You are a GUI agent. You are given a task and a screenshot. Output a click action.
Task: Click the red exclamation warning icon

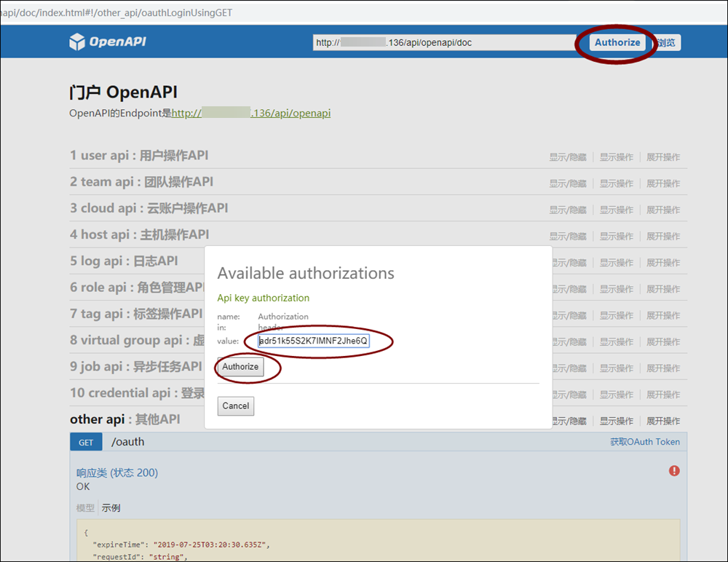[674, 471]
